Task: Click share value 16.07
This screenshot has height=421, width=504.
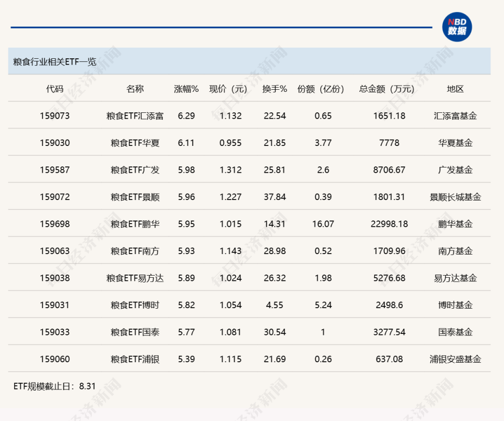Action: [x=323, y=224]
